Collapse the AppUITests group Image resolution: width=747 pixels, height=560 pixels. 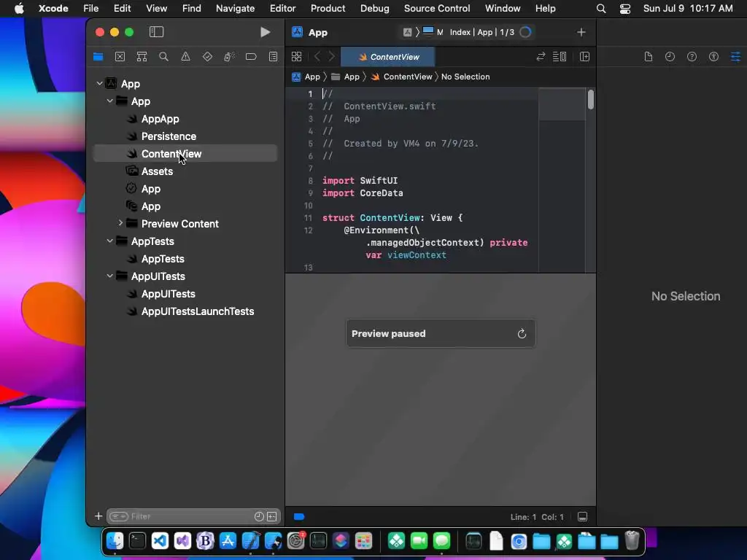coord(109,276)
